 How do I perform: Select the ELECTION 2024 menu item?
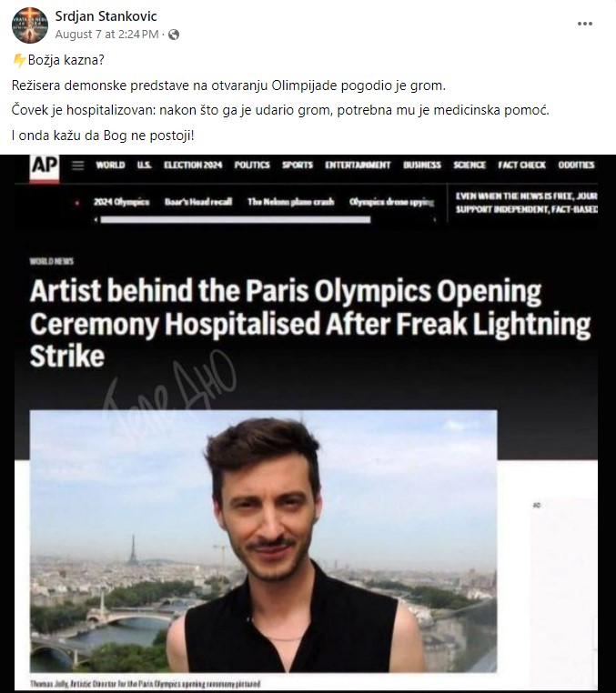[x=193, y=165]
